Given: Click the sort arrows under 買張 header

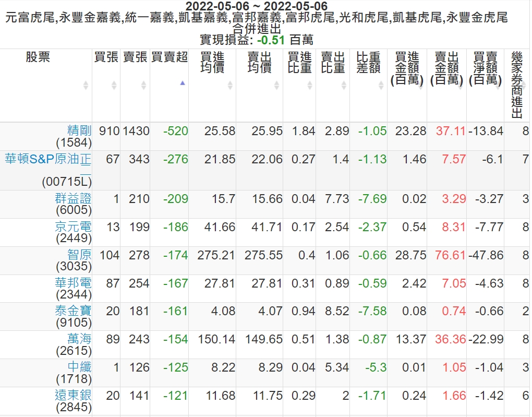Looking at the screenshot, I should click(114, 85).
